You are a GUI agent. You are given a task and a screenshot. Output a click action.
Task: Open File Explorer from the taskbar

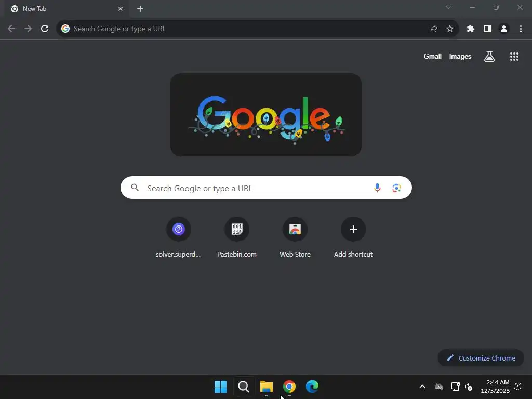[267, 387]
